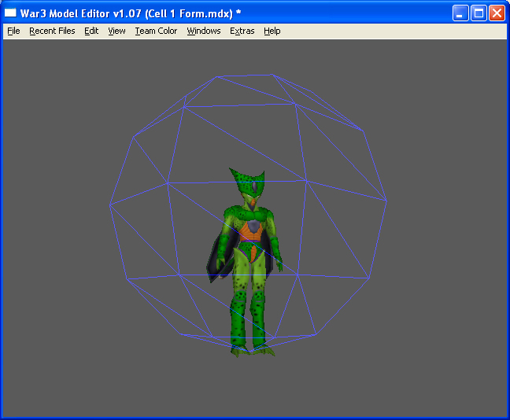This screenshot has width=510, height=420.
Task: Minimize the War3 Model Editor window
Action: (460, 13)
